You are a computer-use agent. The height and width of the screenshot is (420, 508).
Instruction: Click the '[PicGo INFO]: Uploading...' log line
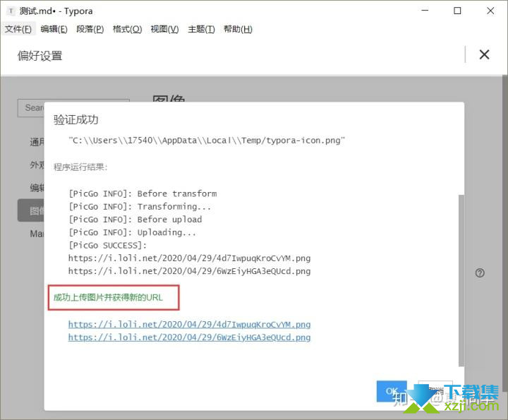coord(132,232)
